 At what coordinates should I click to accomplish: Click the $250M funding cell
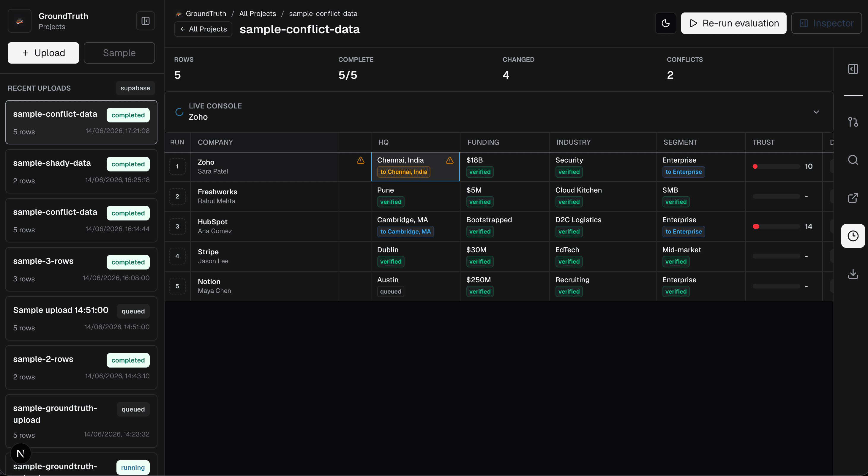coord(504,286)
